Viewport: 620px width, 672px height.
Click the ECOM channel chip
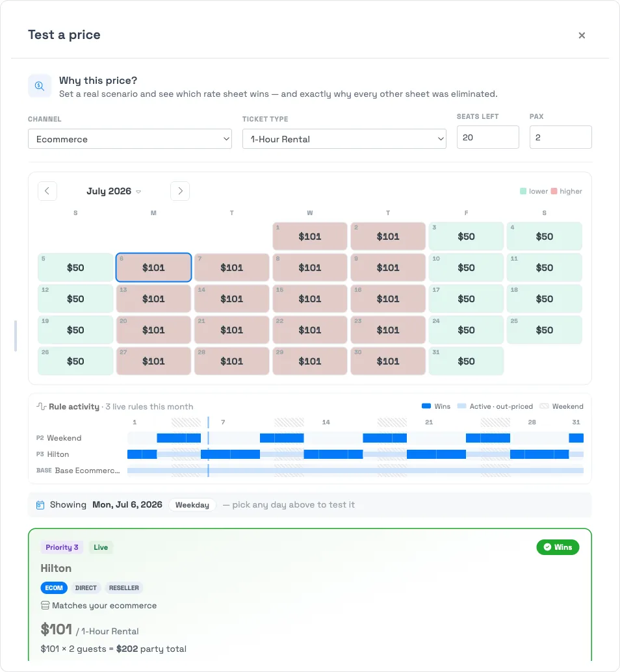tap(54, 588)
